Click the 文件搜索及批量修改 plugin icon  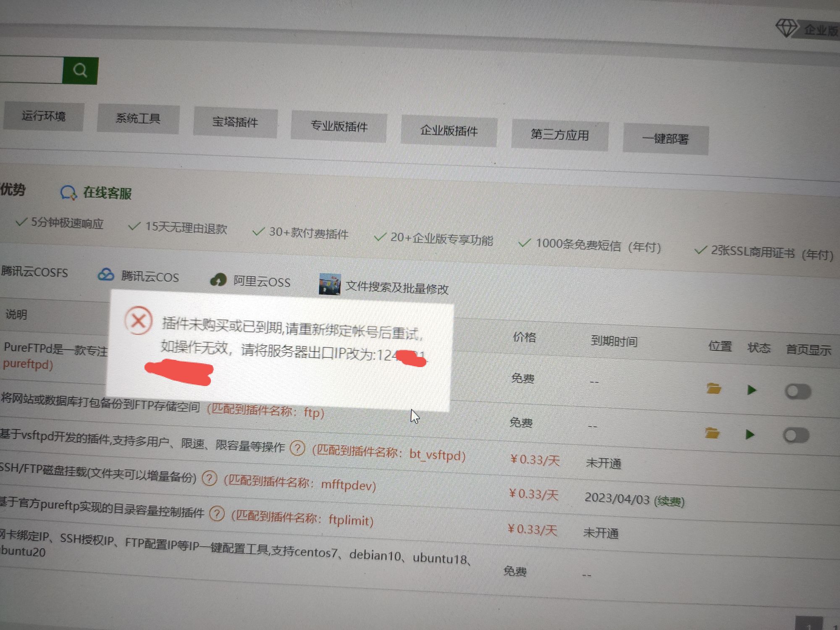pyautogui.click(x=330, y=284)
